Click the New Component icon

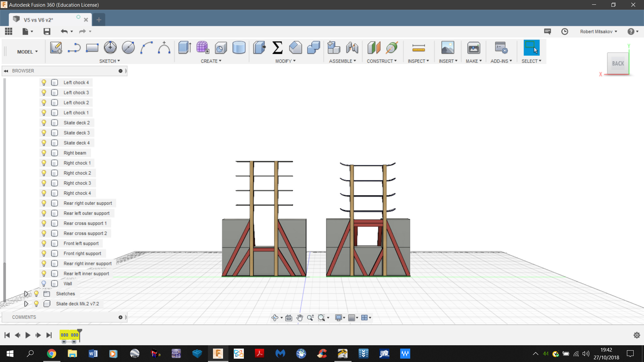click(334, 48)
